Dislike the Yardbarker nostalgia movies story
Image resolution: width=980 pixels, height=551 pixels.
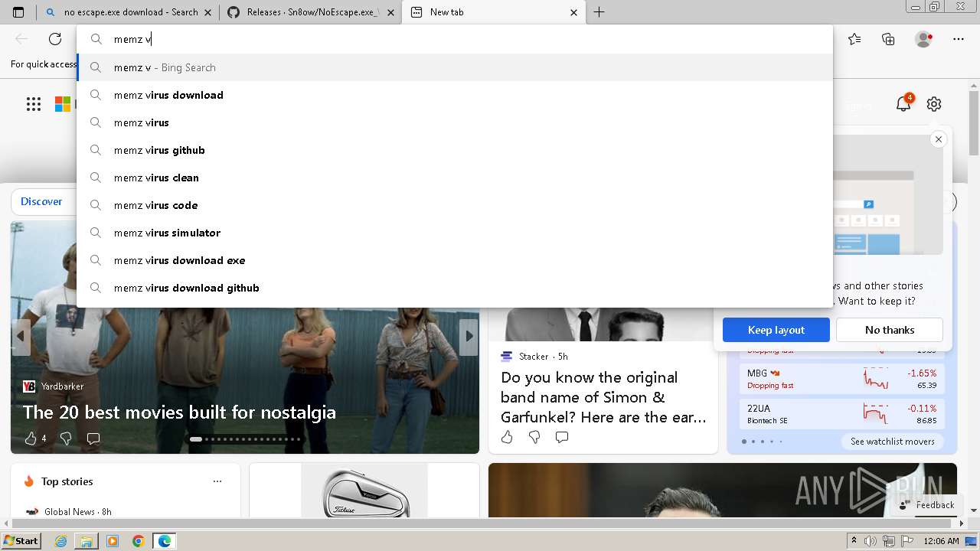(66, 439)
